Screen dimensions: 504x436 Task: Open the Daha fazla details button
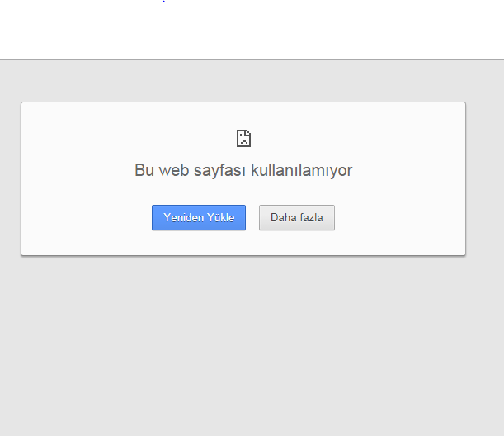(297, 217)
